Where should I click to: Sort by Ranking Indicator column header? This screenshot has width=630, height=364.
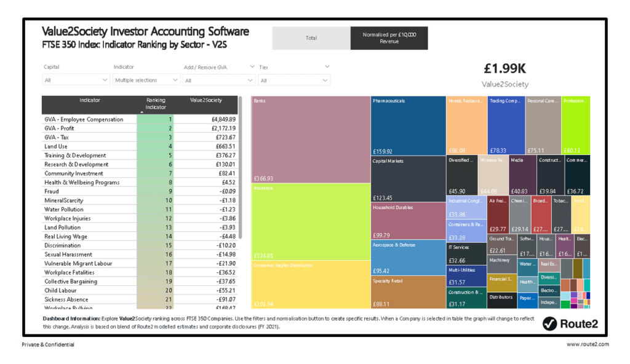[x=156, y=104]
